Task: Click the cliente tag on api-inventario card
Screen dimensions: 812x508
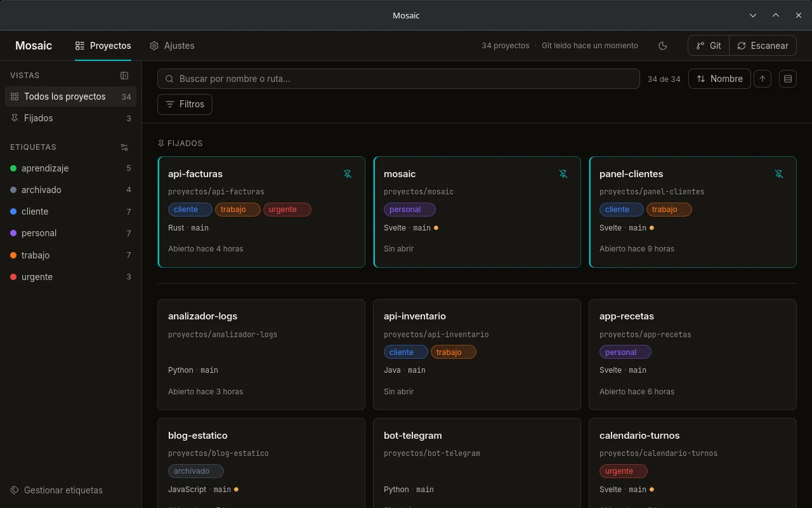Action: click(406, 352)
